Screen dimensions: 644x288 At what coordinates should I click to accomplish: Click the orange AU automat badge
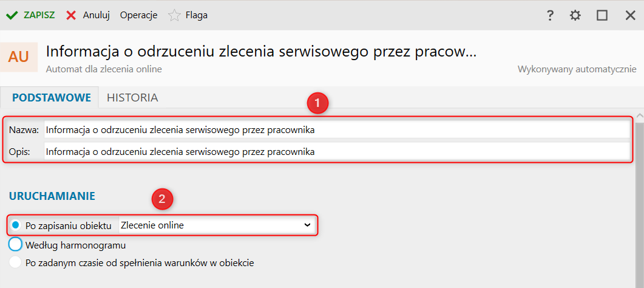tap(19, 57)
